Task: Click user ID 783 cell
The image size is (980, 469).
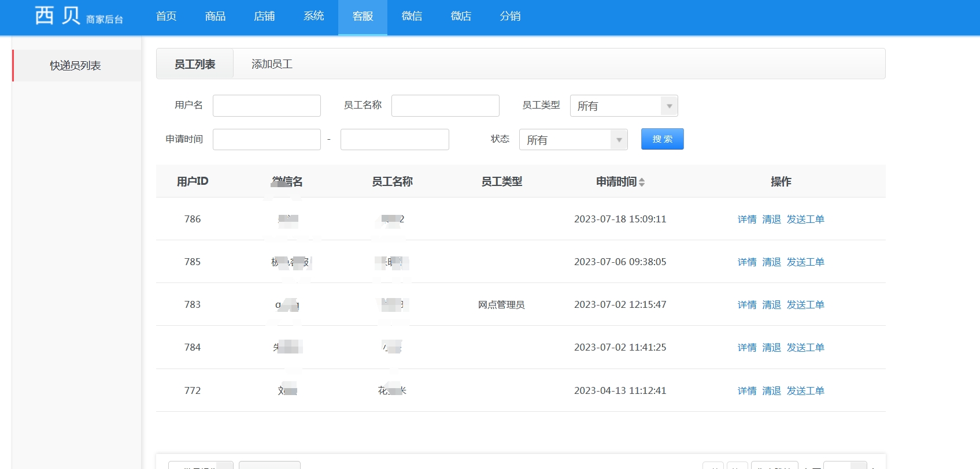Action: coord(193,304)
